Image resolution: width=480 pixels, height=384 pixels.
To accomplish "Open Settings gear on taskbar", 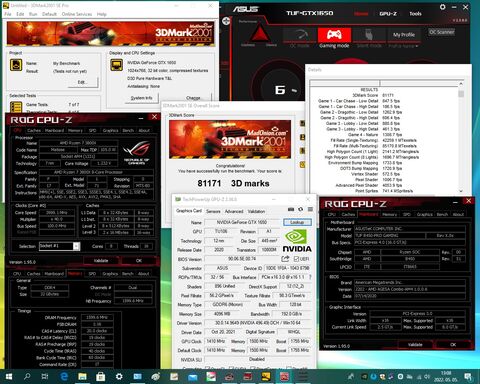I will [x=119, y=377].
